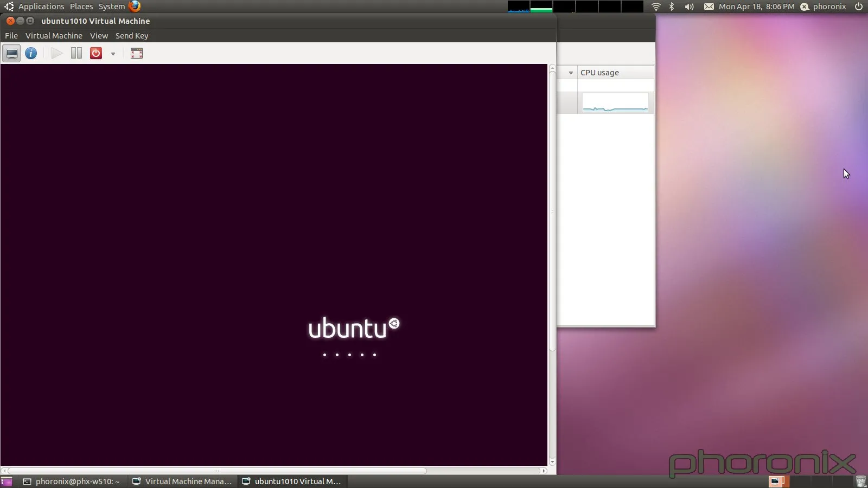The height and width of the screenshot is (488, 868).
Task: Click the show desktop button in taskbar
Action: (7, 481)
